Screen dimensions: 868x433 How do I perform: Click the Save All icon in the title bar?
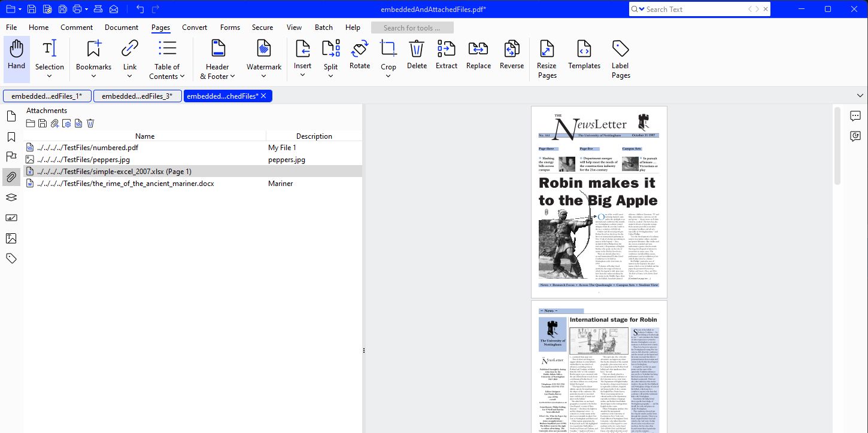62,9
